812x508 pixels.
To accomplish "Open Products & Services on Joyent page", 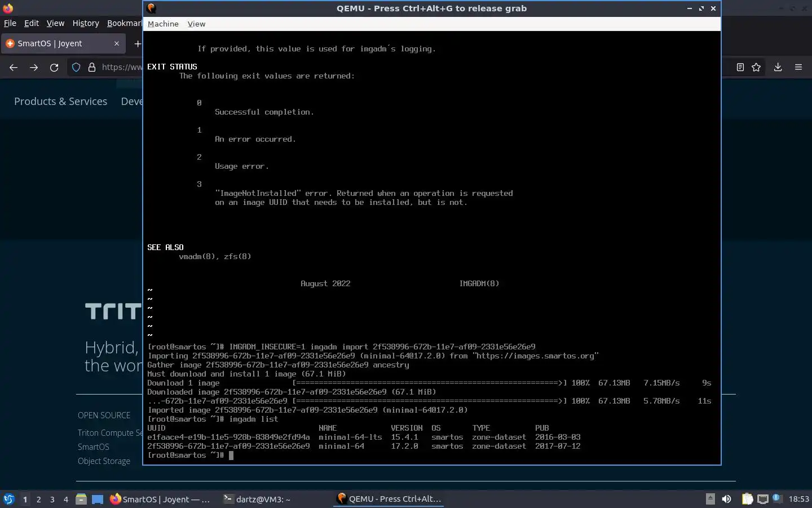I will click(60, 102).
